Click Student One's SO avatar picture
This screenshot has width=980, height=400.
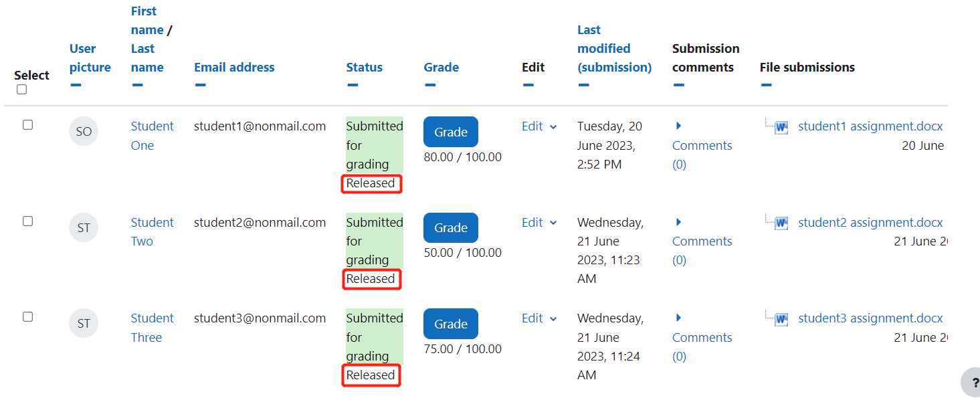click(x=84, y=132)
